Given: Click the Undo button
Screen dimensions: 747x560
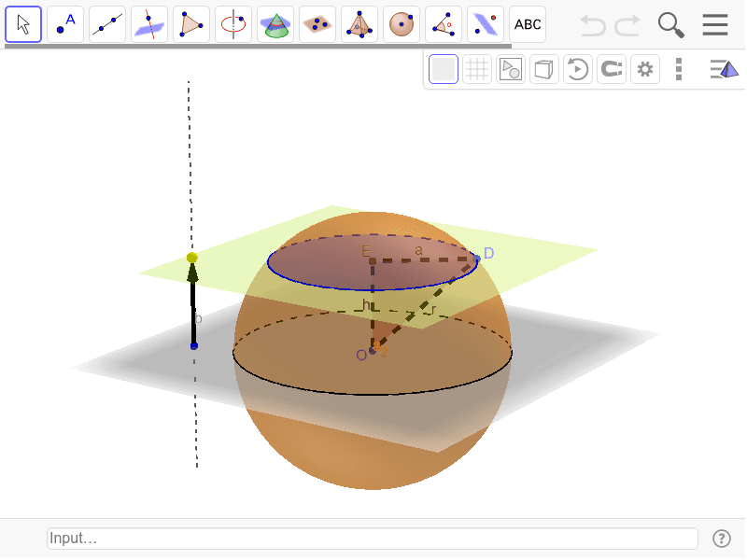Looking at the screenshot, I should coord(593,24).
